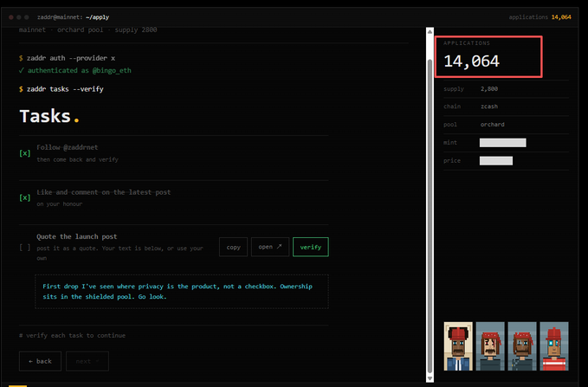588x387 pixels.
Task: Click title bar path zaddr@mainnet: ~/apply
Action: tap(73, 17)
